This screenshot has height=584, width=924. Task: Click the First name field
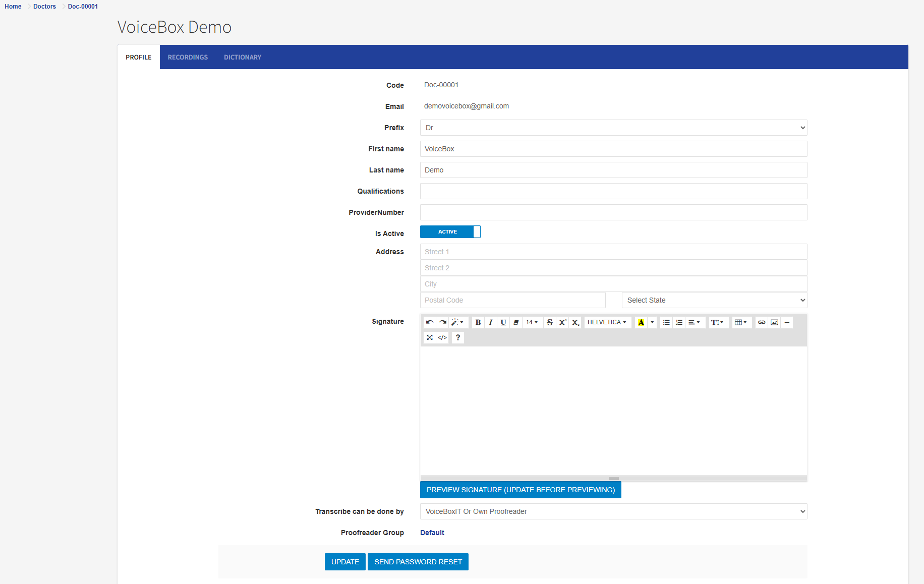pyautogui.click(x=613, y=149)
